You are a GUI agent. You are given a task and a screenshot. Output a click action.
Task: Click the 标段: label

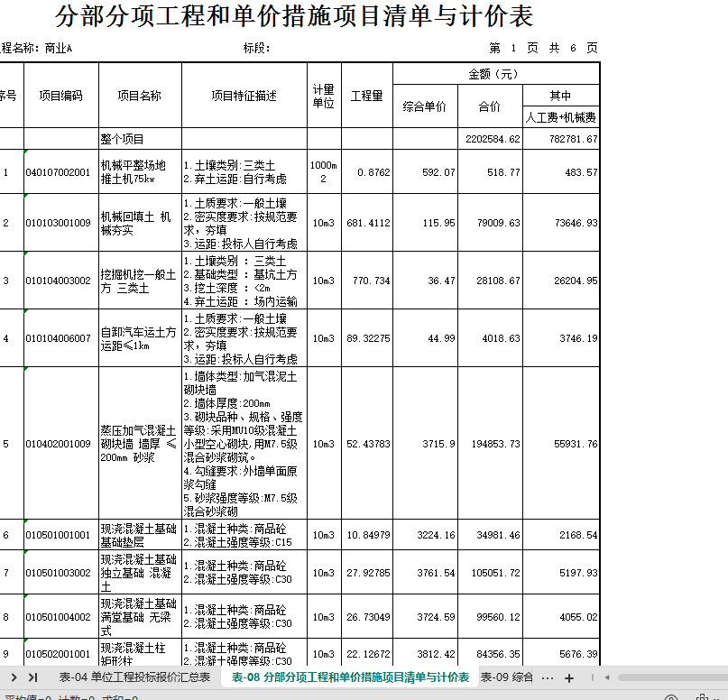point(256,48)
